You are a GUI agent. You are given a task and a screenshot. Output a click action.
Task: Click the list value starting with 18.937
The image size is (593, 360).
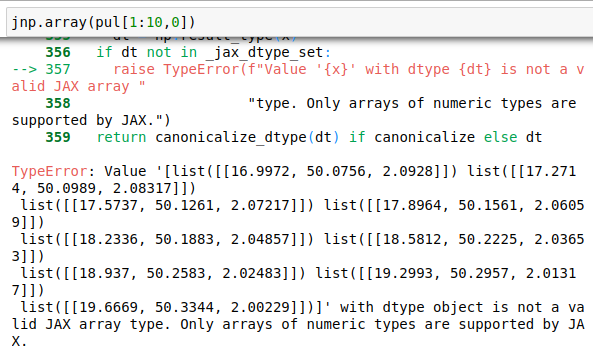pyautogui.click(x=163, y=273)
